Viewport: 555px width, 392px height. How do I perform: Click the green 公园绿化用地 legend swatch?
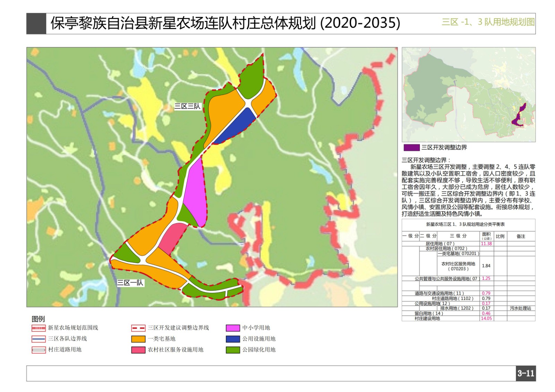pyautogui.click(x=232, y=350)
